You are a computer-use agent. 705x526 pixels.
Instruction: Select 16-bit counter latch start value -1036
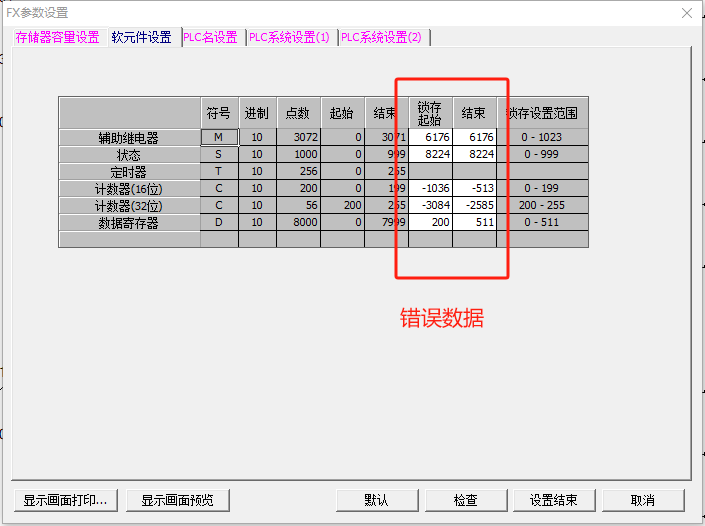[x=430, y=188]
